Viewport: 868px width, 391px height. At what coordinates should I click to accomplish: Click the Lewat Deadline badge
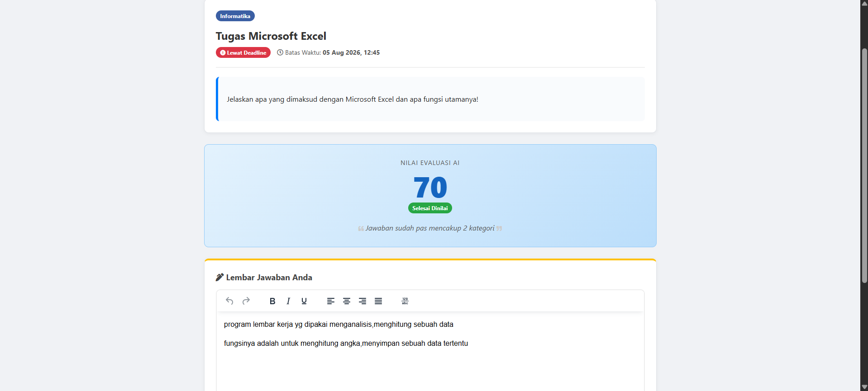pos(243,52)
